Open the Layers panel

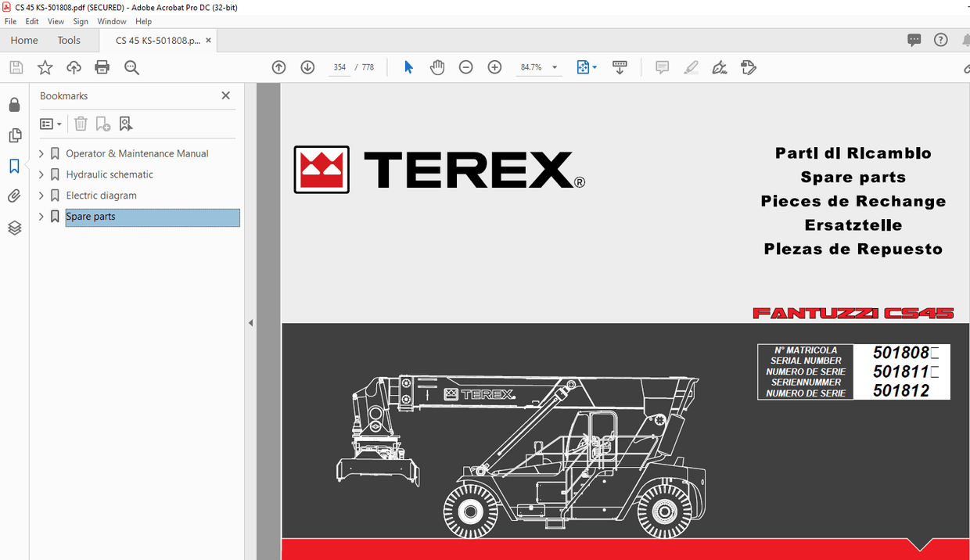14,228
